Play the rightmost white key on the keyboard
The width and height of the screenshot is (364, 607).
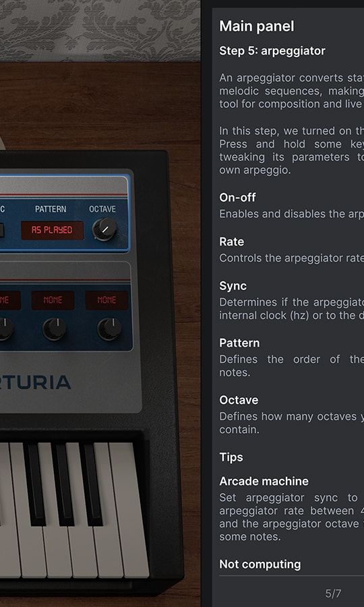[x=129, y=511]
